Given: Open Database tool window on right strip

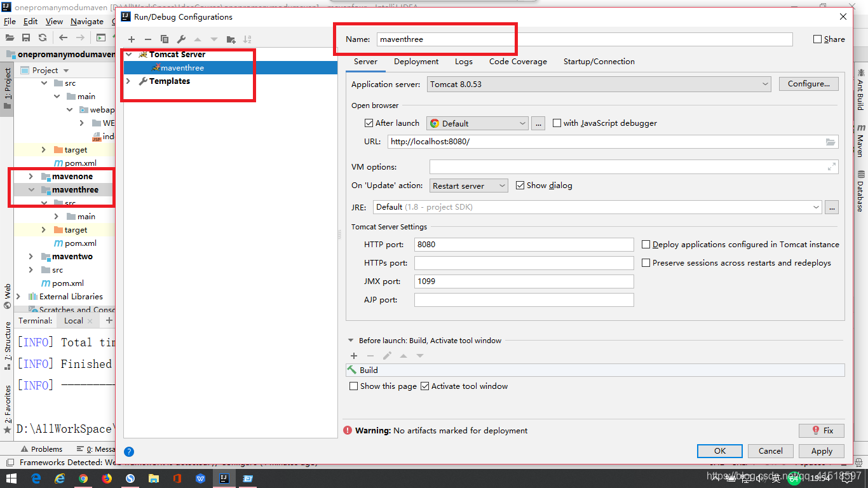Looking at the screenshot, I should (860, 191).
